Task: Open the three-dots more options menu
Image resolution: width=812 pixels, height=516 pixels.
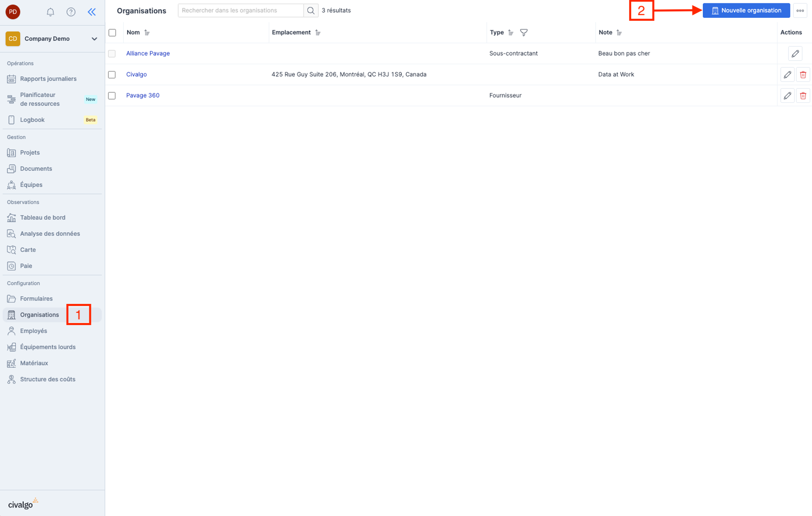Action: click(800, 11)
